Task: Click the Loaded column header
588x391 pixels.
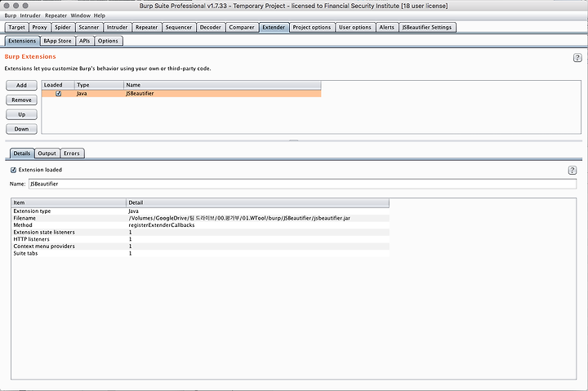Action: pos(58,85)
